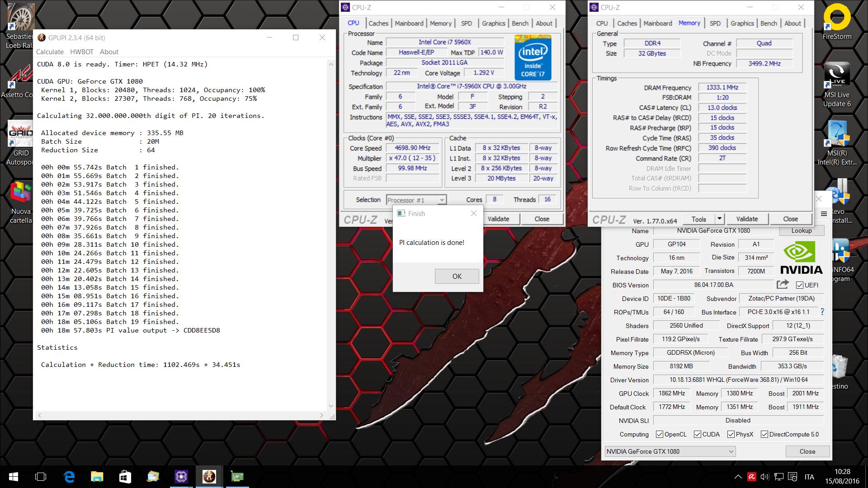Open the GPU selection dropdown in GPU-Z
Viewport: 868px width, 488px height.
pyautogui.click(x=670, y=451)
